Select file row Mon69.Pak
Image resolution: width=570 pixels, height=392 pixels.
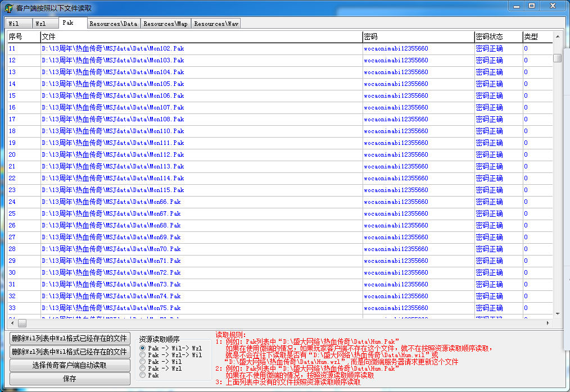pos(280,237)
